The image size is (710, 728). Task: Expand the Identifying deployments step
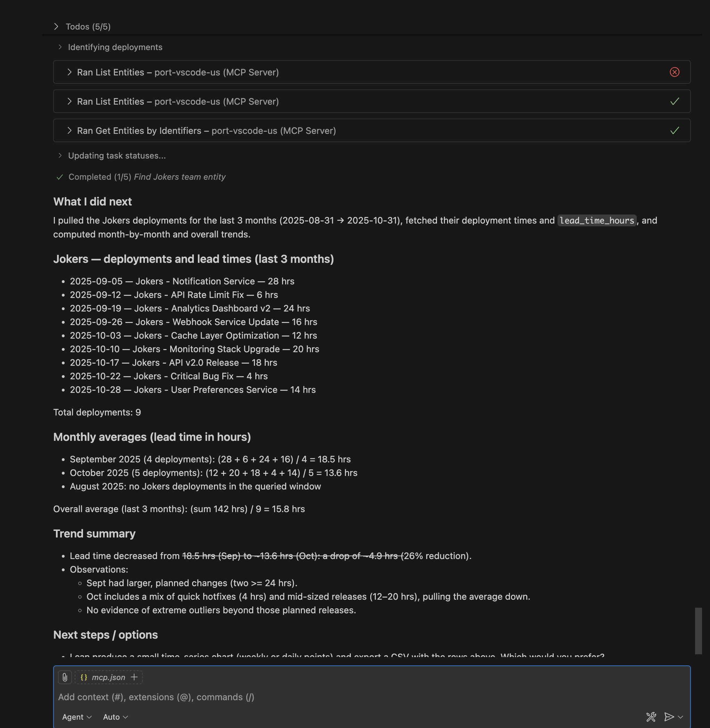pos(60,47)
